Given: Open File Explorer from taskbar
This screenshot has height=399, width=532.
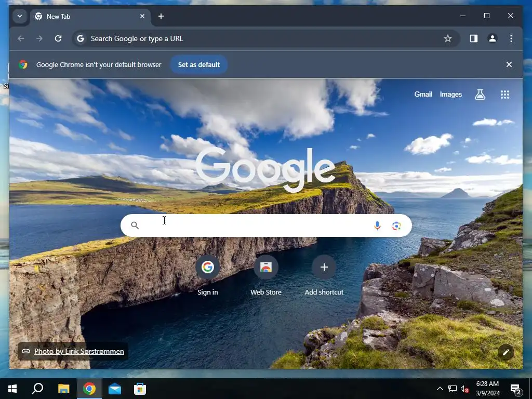Looking at the screenshot, I should click(x=63, y=389).
